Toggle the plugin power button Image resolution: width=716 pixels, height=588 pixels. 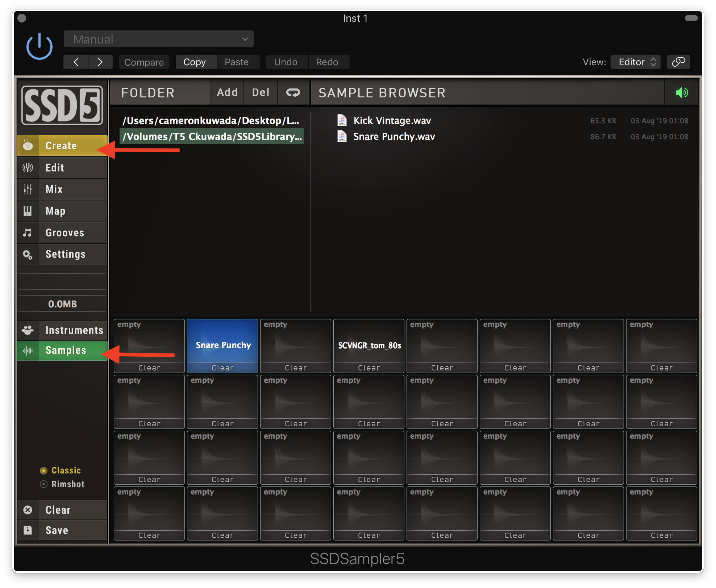click(x=39, y=46)
